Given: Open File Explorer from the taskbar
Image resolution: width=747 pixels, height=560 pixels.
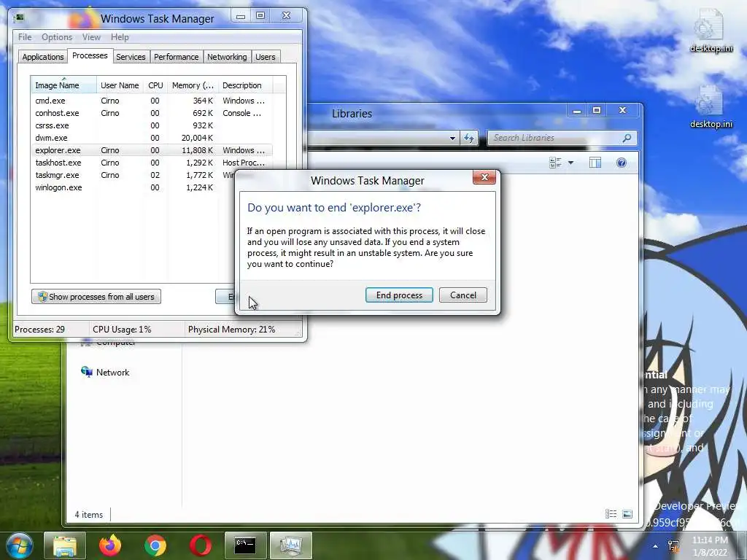Looking at the screenshot, I should coord(65,545).
